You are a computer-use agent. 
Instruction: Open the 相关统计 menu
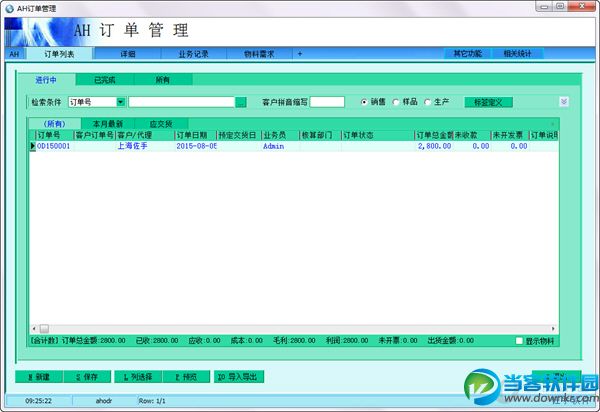517,54
